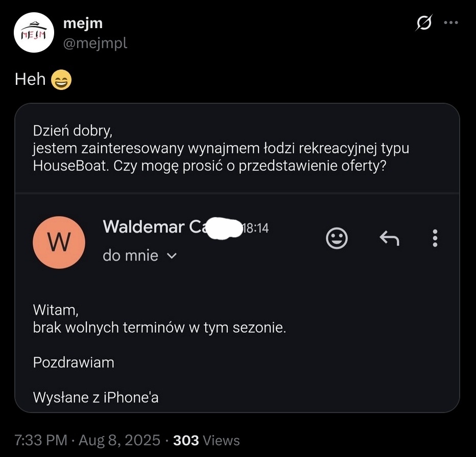Click the orange W sender avatar
Viewport: 476px width, 457px height.
(59, 242)
